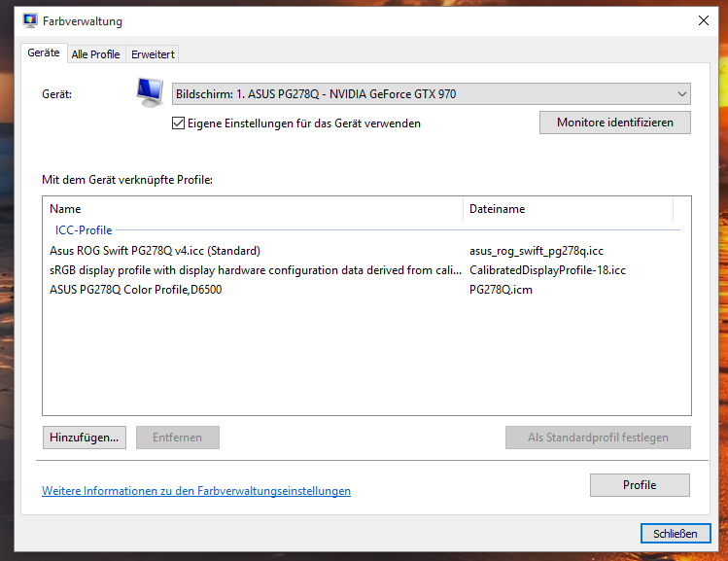Close the Farbverwaltung window with X
This screenshot has width=728, height=561.
click(704, 20)
